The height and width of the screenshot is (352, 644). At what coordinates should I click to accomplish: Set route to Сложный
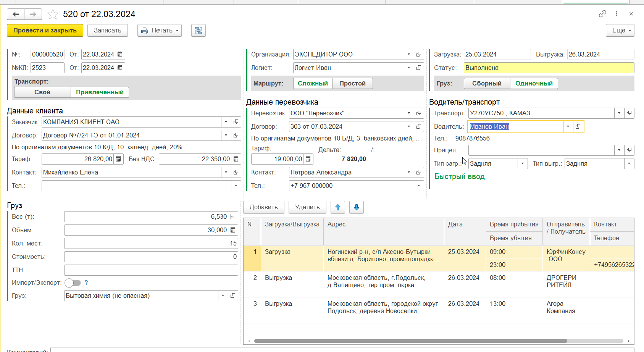point(313,83)
